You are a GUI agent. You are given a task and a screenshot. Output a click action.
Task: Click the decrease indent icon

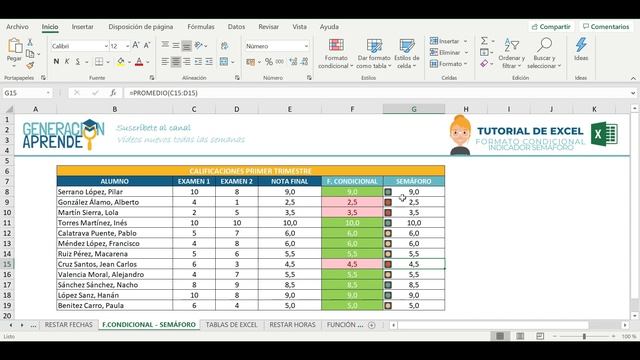click(198, 62)
